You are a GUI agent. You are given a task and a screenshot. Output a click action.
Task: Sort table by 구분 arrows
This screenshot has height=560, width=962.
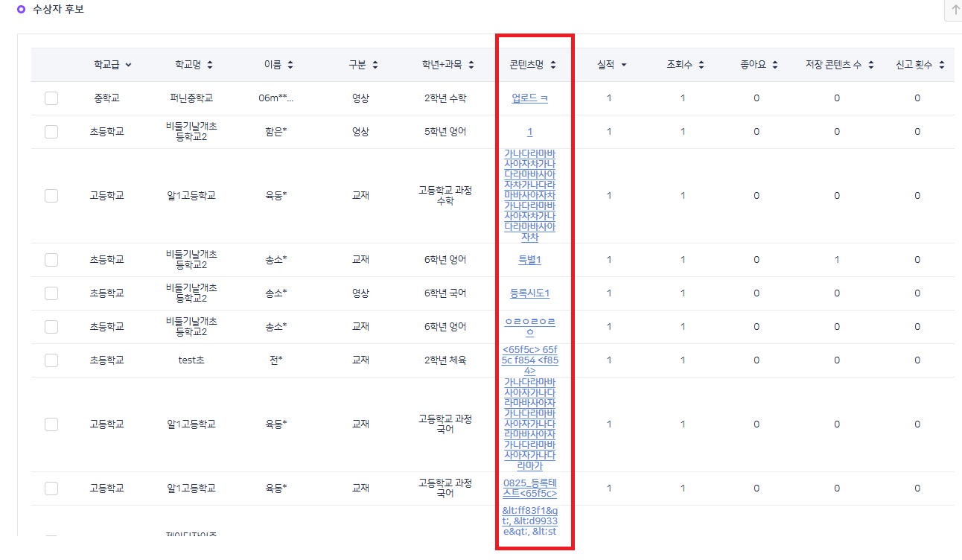375,66
